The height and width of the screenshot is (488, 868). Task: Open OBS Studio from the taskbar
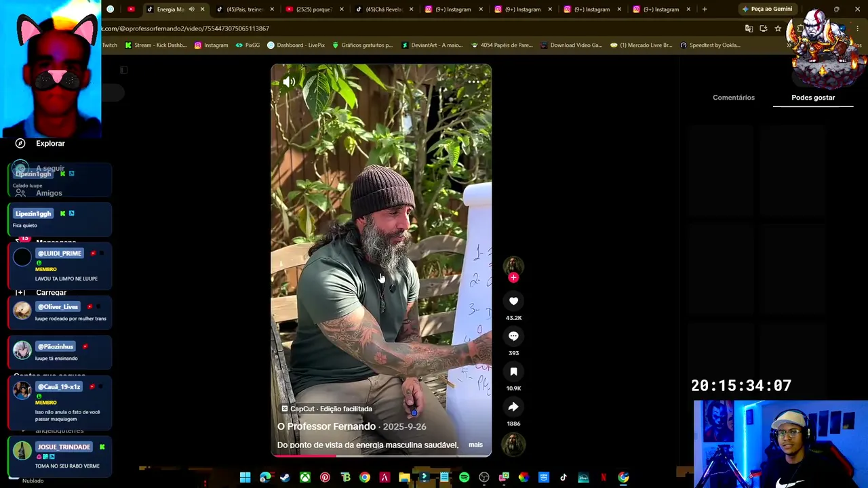pos(484,477)
